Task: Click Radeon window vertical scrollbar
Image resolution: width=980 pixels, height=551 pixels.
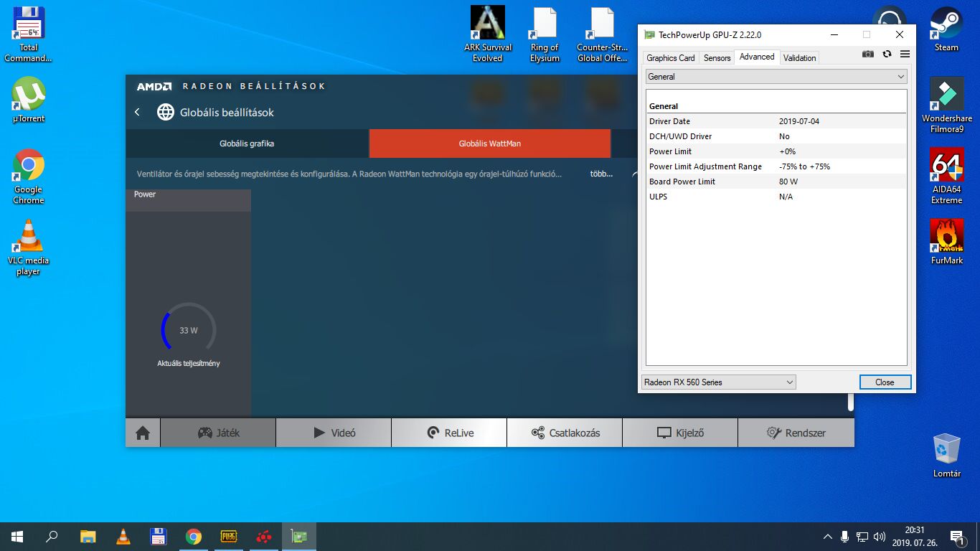Action: [x=851, y=402]
